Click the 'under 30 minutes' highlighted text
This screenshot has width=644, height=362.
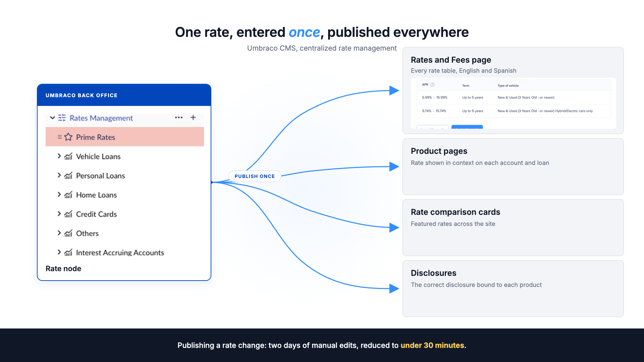point(432,345)
